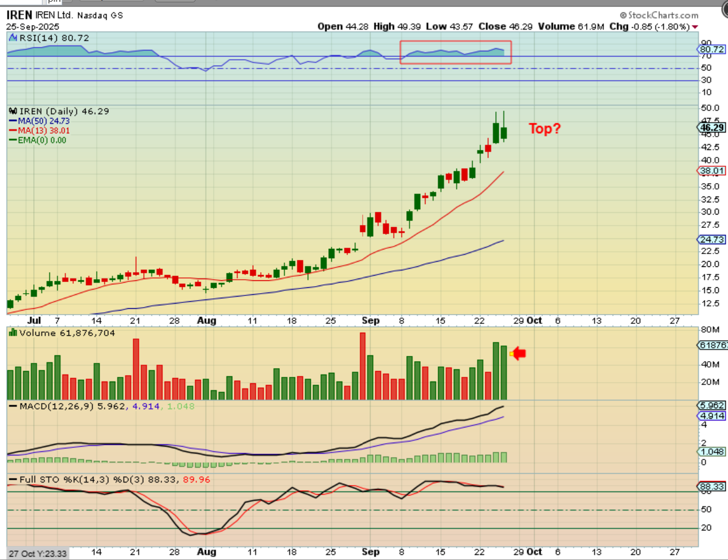Screen dimensions: 728x560
Task: Click the tallest red volume bar in early September
Action: coord(363,366)
